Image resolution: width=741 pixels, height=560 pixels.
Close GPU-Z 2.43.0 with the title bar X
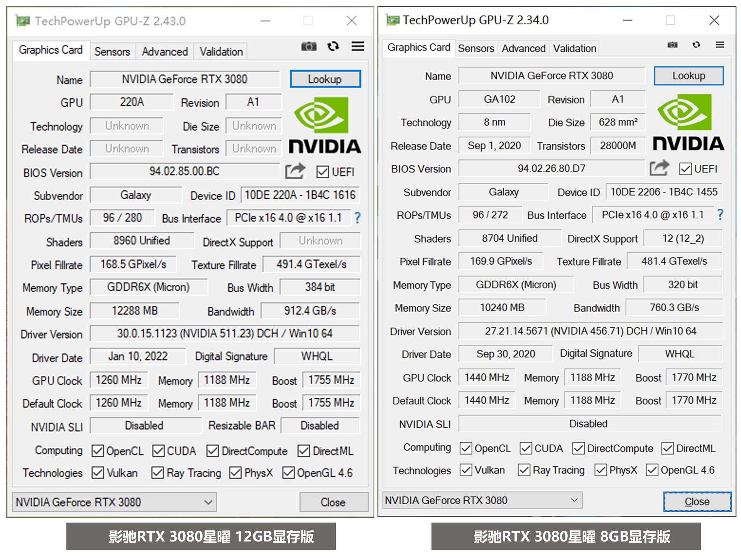pyautogui.click(x=351, y=21)
